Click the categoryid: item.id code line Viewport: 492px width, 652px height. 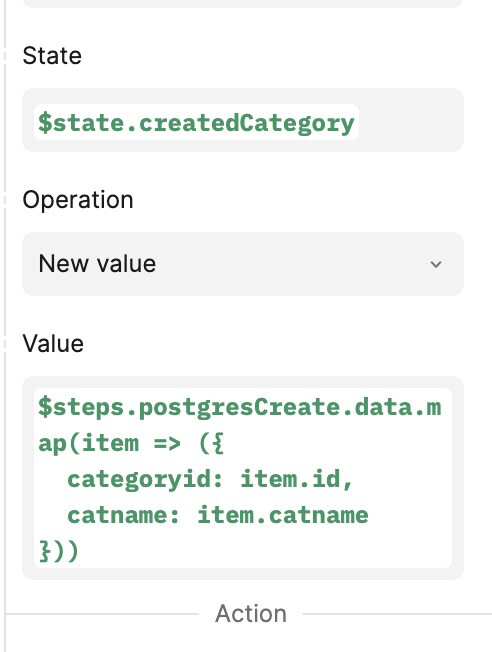[x=210, y=479]
